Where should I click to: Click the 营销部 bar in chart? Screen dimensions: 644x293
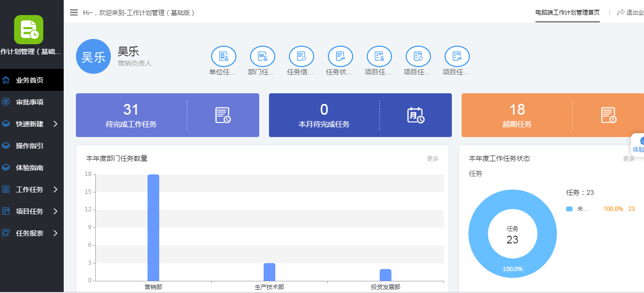[153, 227]
